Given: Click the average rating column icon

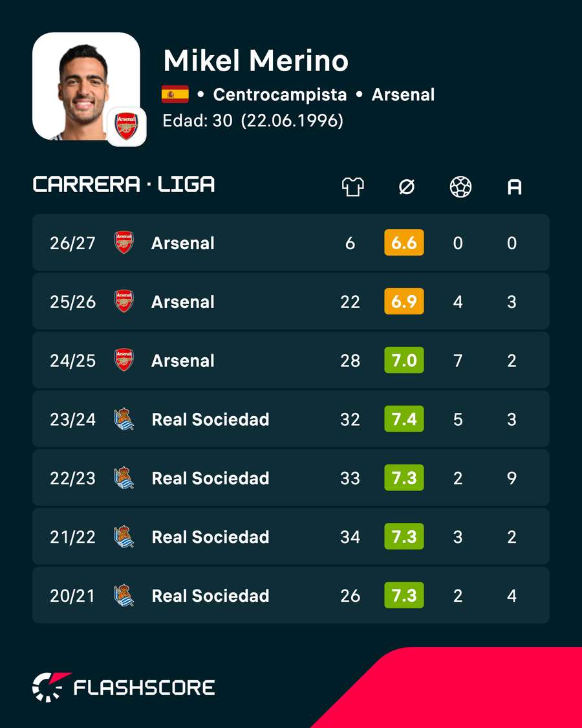Looking at the screenshot, I should tap(407, 187).
